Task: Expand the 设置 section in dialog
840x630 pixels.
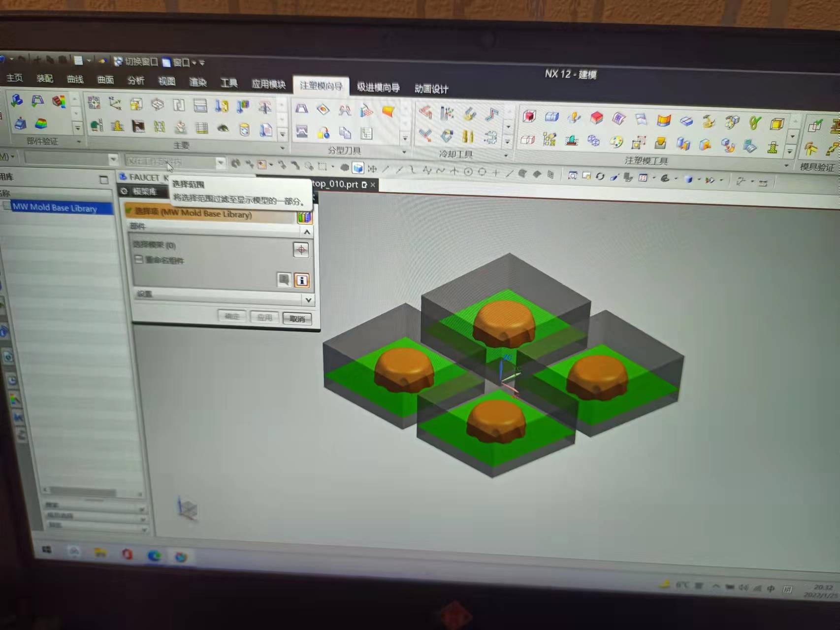Action: tap(308, 299)
